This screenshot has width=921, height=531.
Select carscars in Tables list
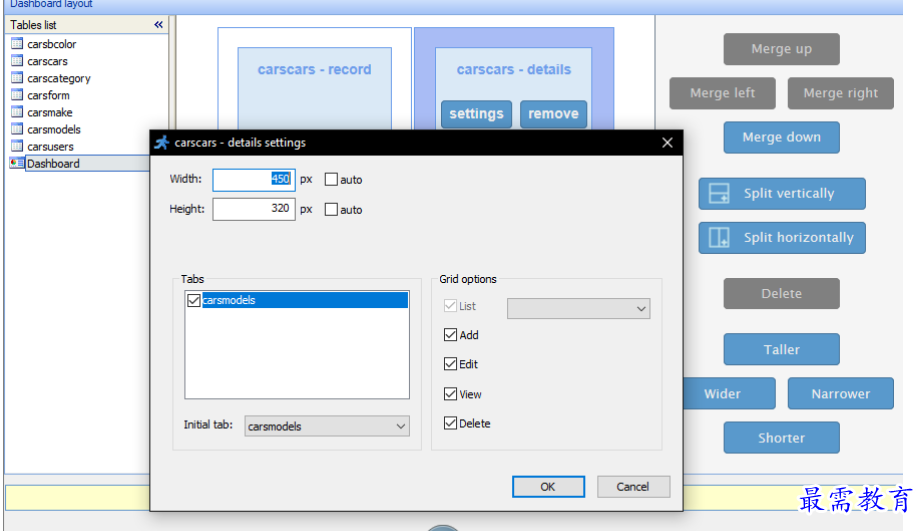pos(48,61)
